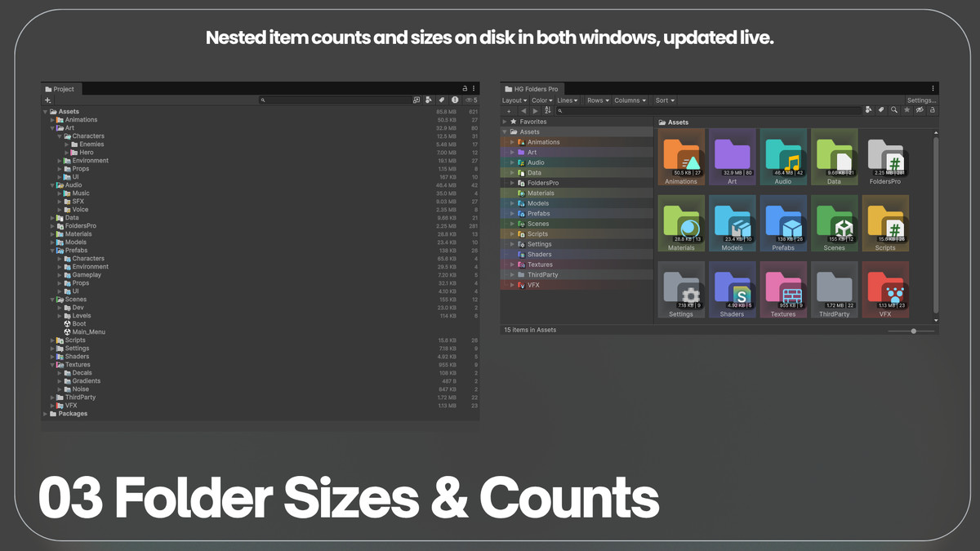980x551 pixels.
Task: Select the Prefabs folder thumbnail
Action: pyautogui.click(x=783, y=223)
